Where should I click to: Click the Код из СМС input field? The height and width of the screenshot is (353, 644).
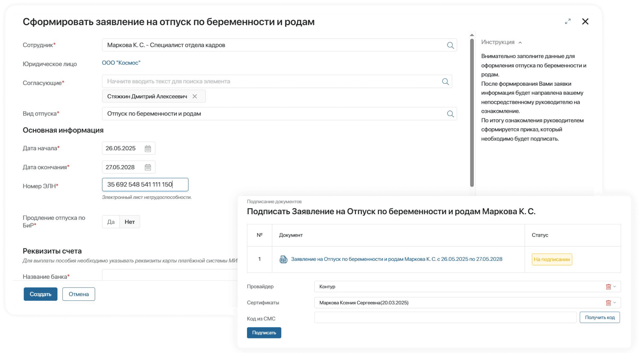tap(445, 317)
